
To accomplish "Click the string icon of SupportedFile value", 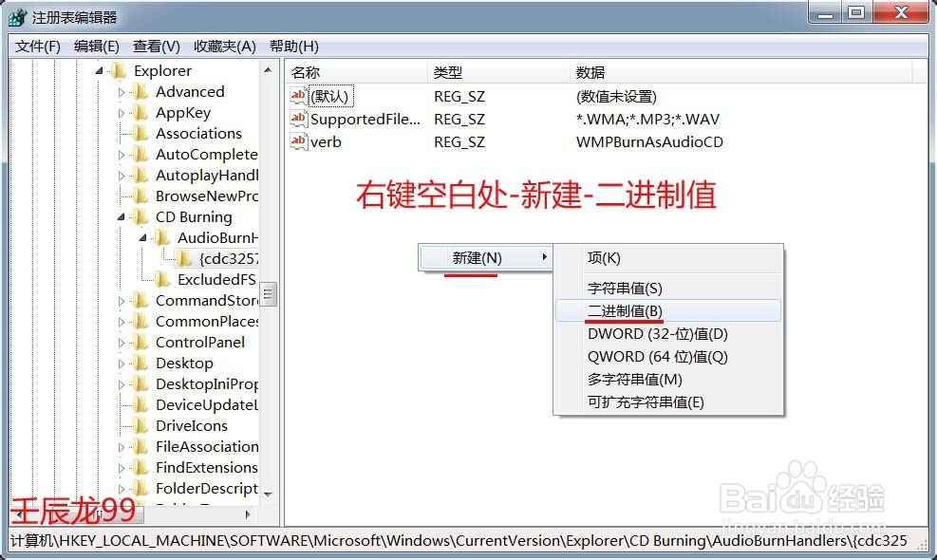I will 298,119.
